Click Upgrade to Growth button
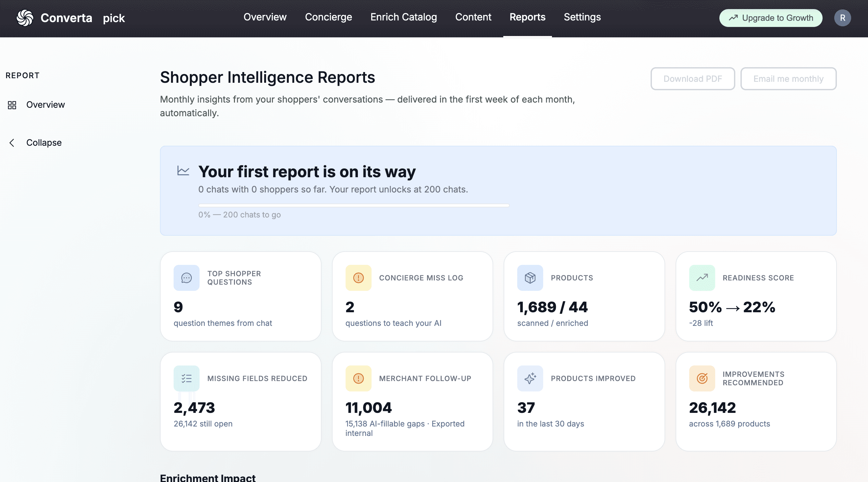The height and width of the screenshot is (482, 868). coord(771,18)
